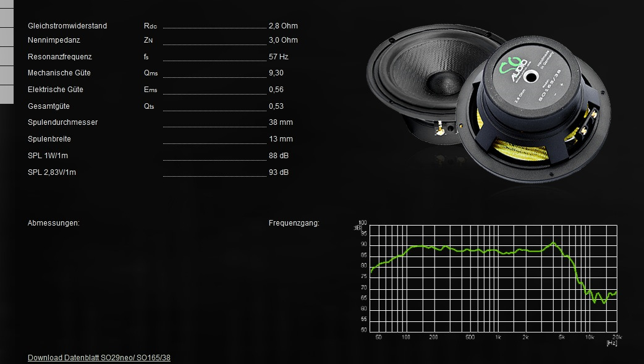Click the Elektrische Güte label
The image size is (644, 364).
pos(56,90)
